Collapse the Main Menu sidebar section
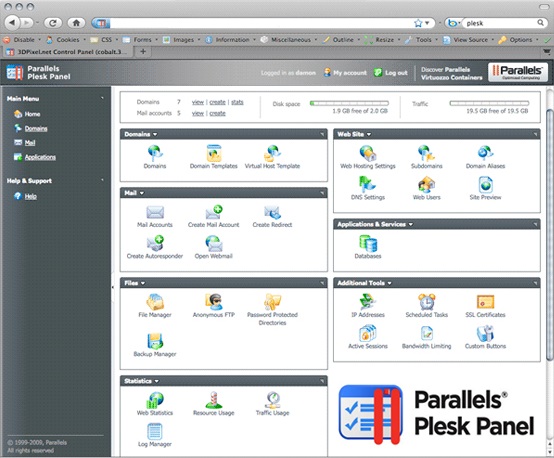Screen dimensions: 554x458 tap(102, 98)
